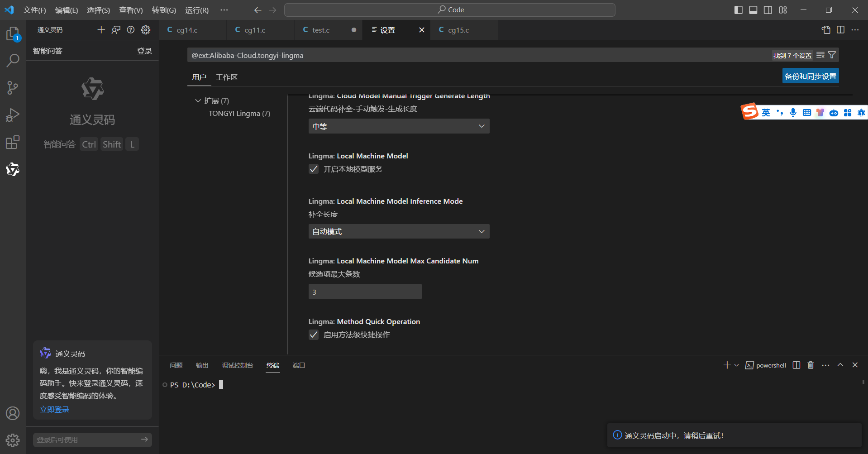Open the Sogou soft keyboard icon
Screen dimensions: 868x454
(806, 113)
